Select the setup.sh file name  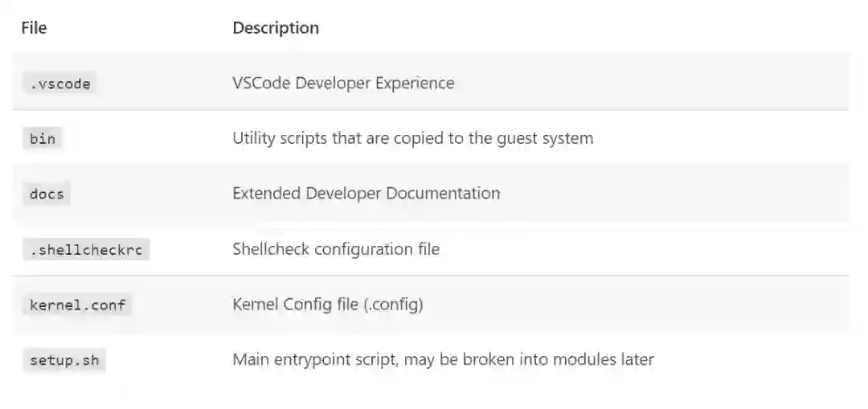tap(64, 361)
